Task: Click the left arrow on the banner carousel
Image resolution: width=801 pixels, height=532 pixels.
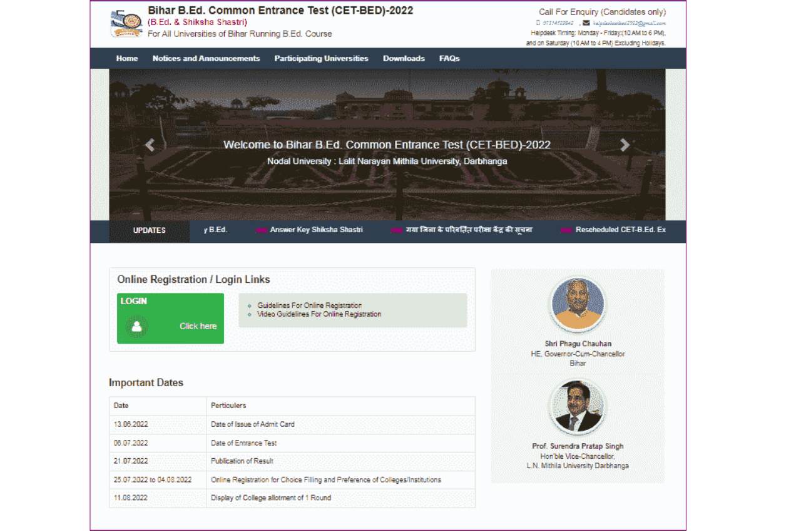Action: (x=150, y=145)
